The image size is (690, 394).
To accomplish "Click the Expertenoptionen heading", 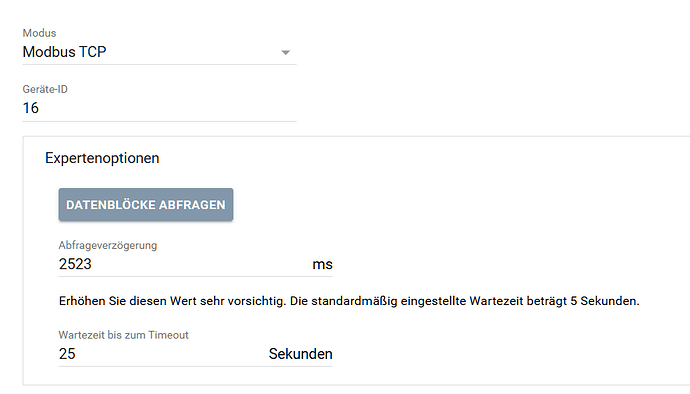I will point(102,158).
